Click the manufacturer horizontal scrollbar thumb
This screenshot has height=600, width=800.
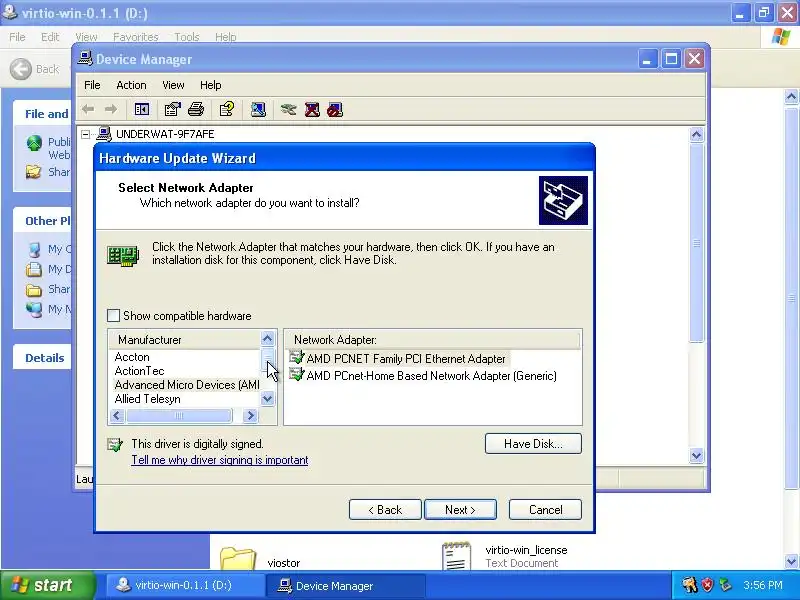click(179, 415)
